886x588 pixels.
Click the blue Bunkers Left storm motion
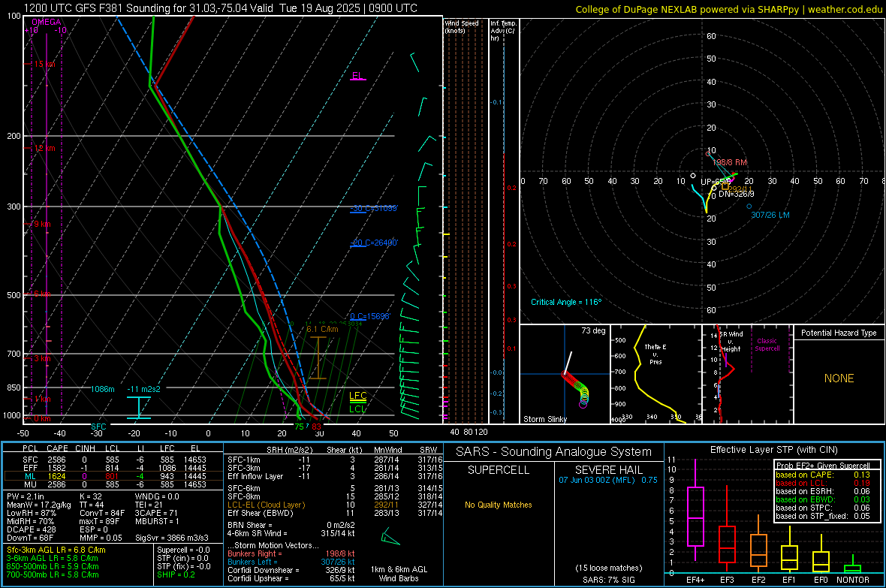click(291, 562)
